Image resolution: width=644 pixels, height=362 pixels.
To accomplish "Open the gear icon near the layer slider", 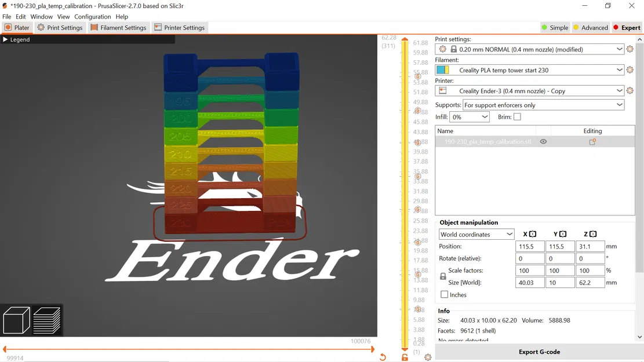I will pos(428,357).
